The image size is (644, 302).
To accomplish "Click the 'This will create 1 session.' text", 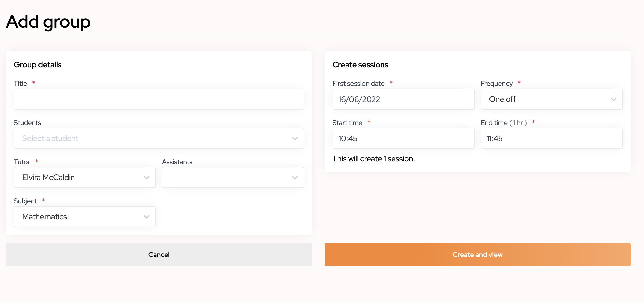I will point(373,159).
